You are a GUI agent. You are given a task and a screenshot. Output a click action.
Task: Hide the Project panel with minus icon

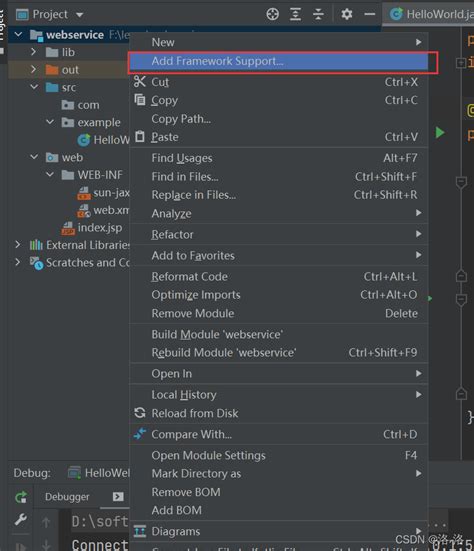point(370,14)
